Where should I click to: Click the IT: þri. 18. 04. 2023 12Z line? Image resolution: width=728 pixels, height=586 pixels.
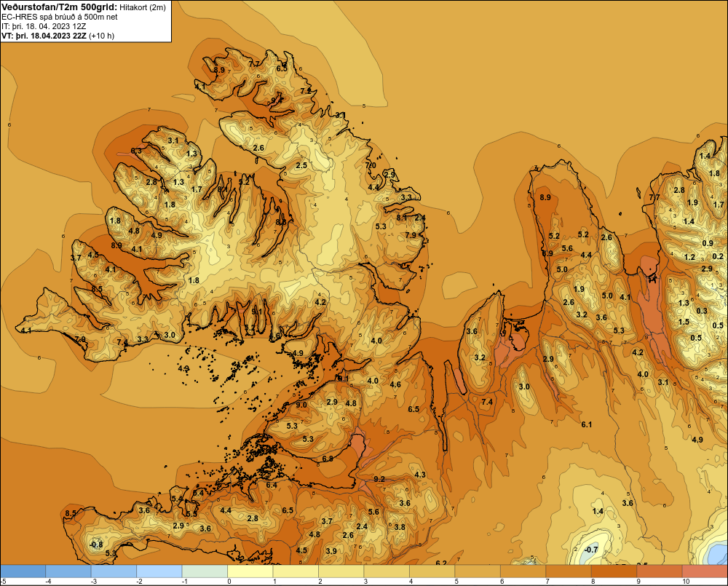coord(44,26)
